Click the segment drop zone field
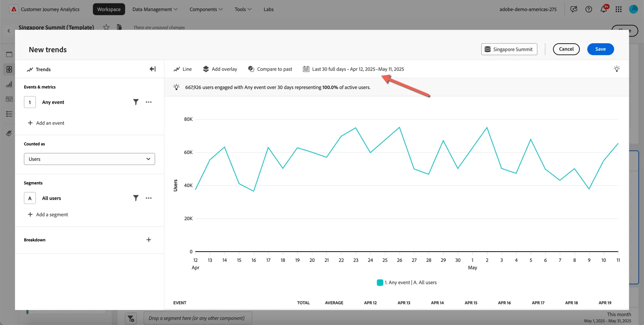This screenshot has width=644, height=325. [198, 318]
